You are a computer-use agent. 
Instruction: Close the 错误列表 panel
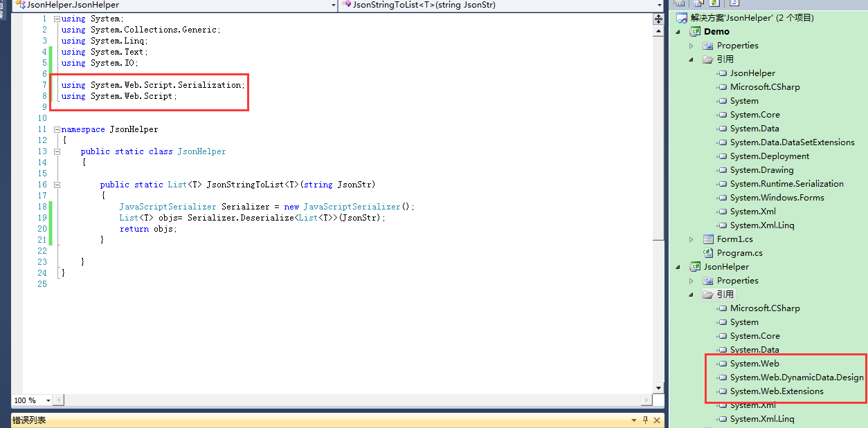[657, 420]
